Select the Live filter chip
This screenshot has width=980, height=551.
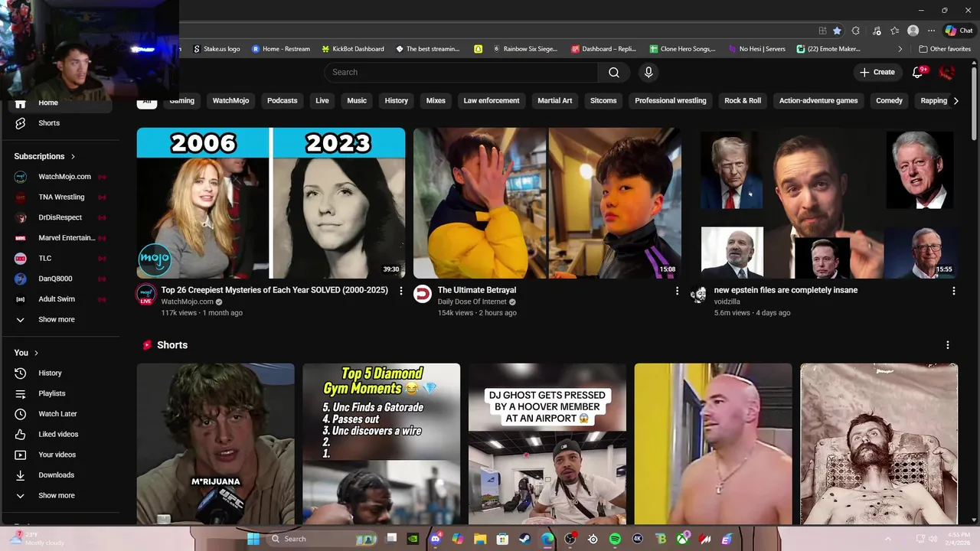click(x=322, y=100)
